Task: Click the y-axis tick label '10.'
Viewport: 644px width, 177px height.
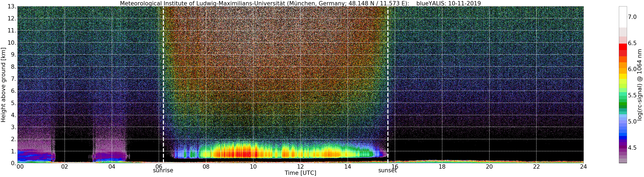Action: click(12, 43)
